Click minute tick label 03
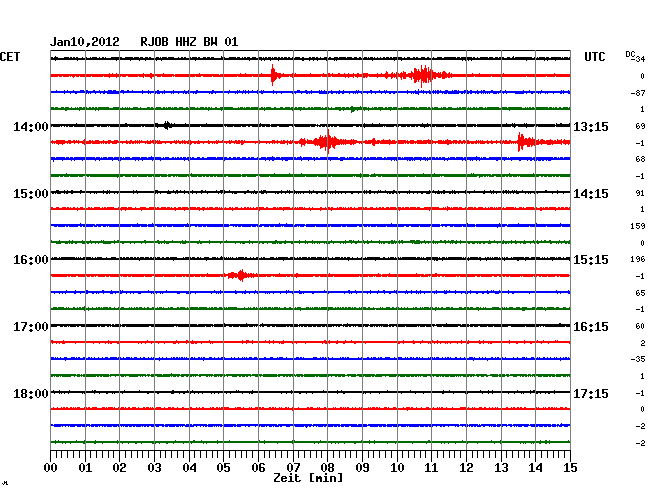The height and width of the screenshot is (494, 650). click(154, 468)
